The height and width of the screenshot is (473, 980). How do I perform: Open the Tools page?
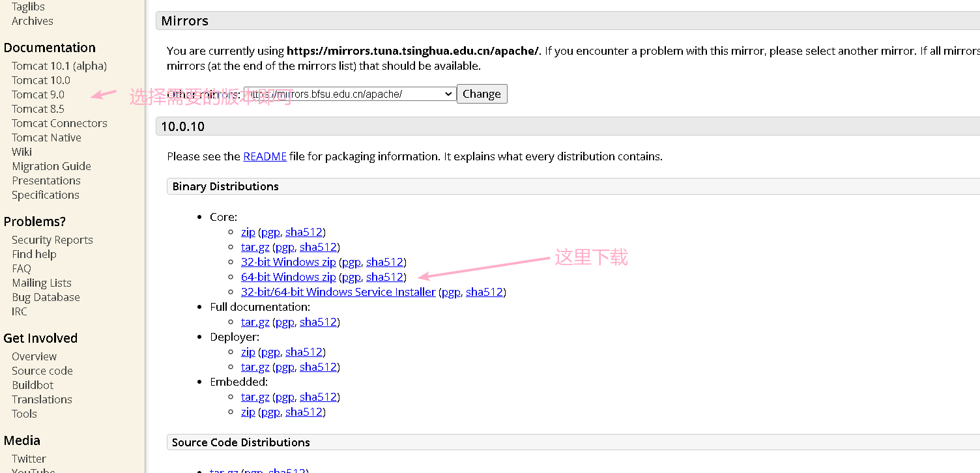(x=24, y=414)
